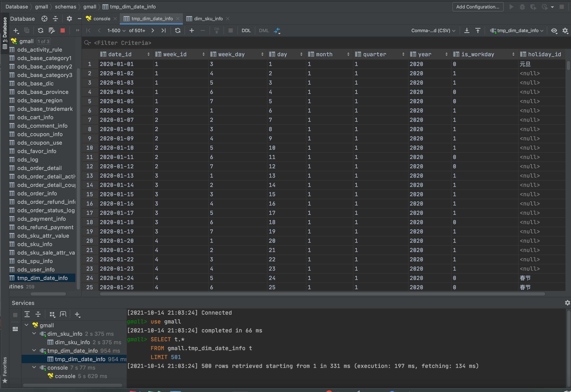571x392 pixels.
Task: Switch to the dim_sku_info tab
Action: point(208,19)
